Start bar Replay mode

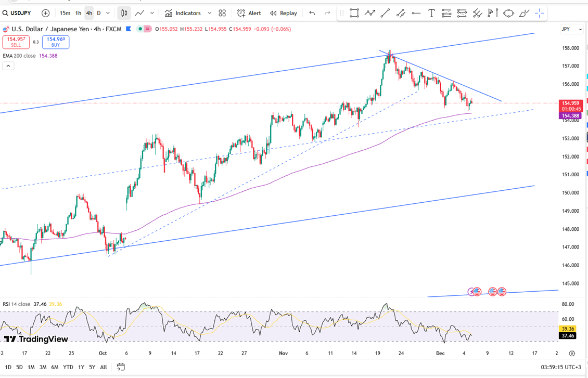284,13
